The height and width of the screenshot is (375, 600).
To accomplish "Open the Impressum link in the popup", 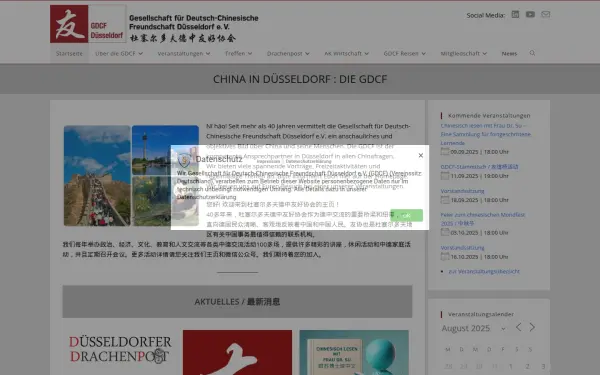I will coord(268,161).
